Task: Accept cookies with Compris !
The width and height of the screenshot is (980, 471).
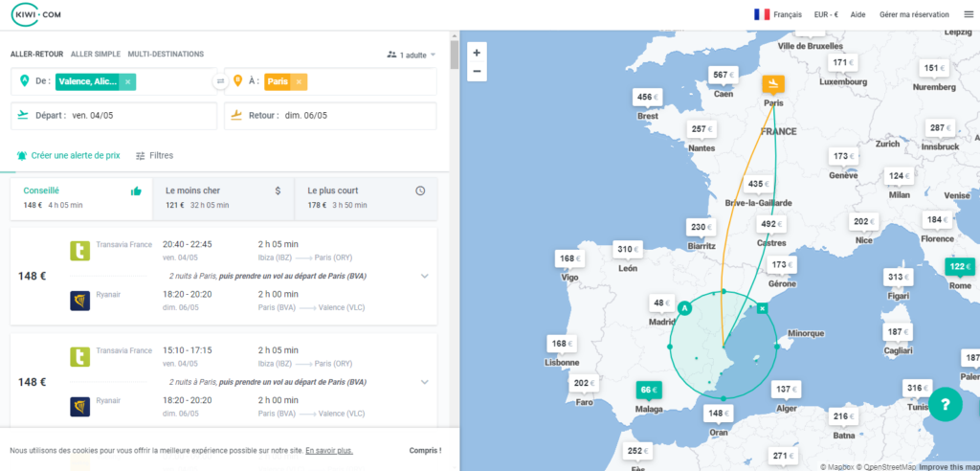Action: tap(425, 450)
